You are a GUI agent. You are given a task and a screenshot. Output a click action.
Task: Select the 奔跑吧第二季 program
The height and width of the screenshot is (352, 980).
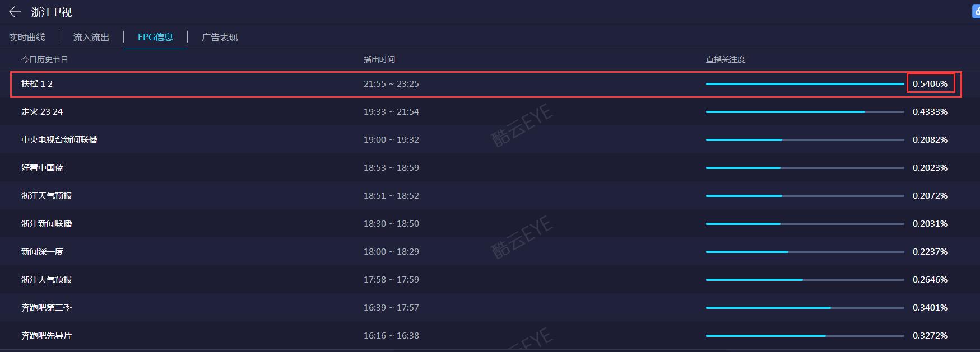click(47, 308)
